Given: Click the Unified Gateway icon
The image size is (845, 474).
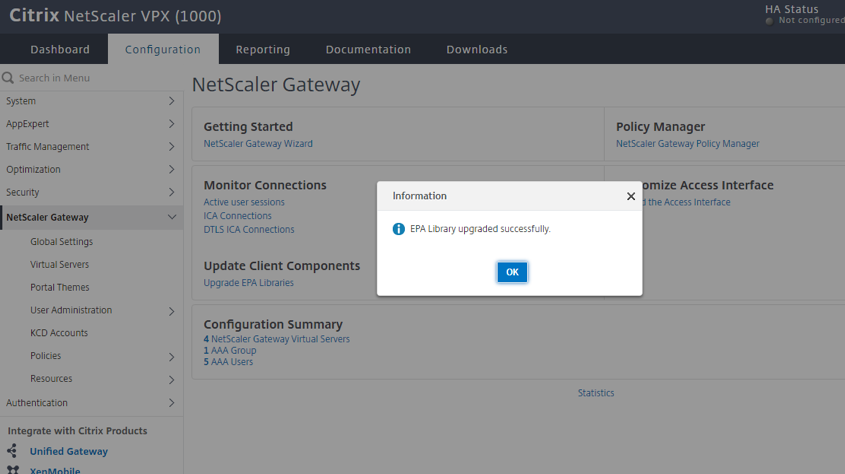Looking at the screenshot, I should tap(13, 451).
